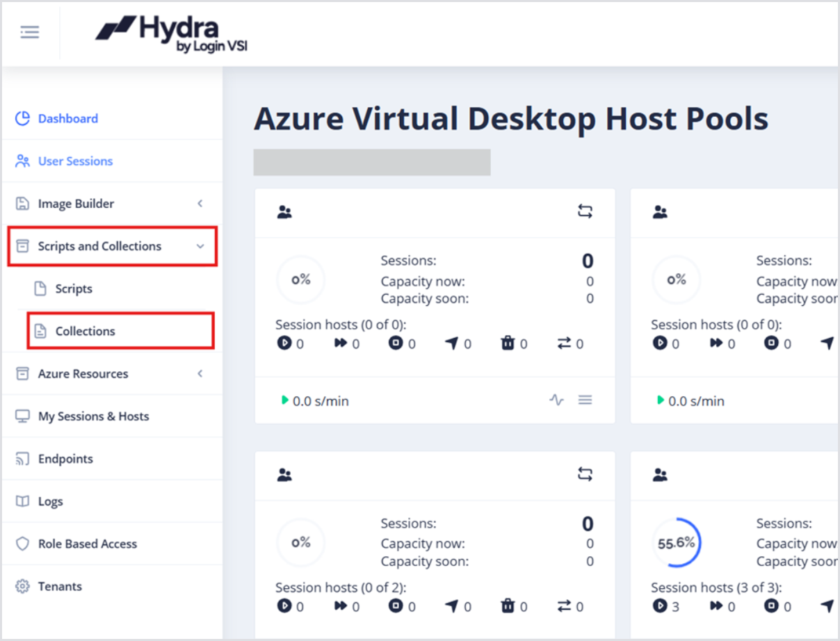Image resolution: width=840 pixels, height=641 pixels.
Task: Open activity graph icon on first pool card
Action: (556, 400)
